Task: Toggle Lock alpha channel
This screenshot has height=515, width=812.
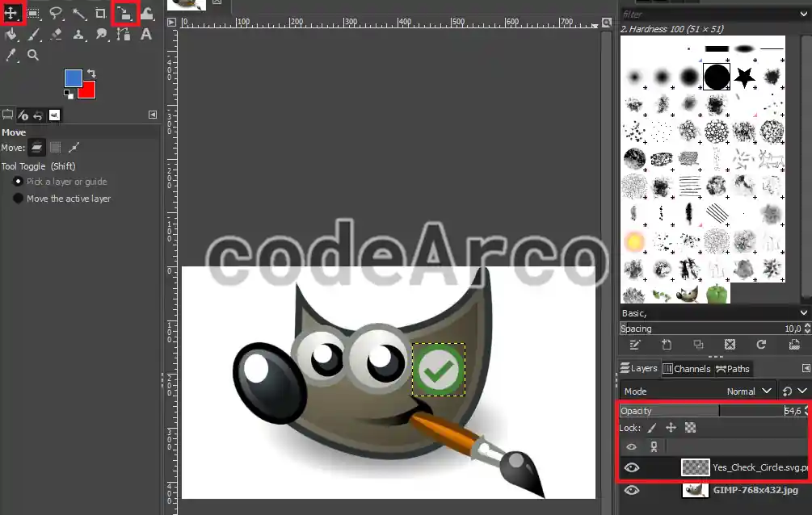Action: point(690,428)
